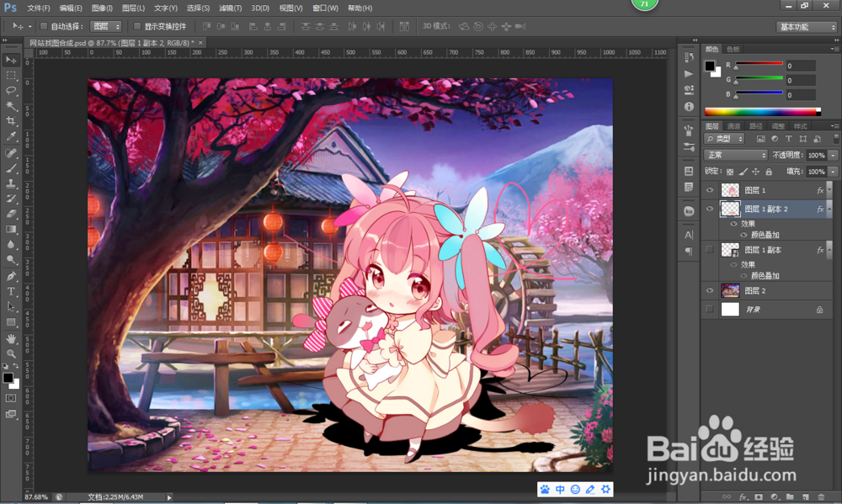Open the 图层 auto-select target dropdown

tap(106, 26)
